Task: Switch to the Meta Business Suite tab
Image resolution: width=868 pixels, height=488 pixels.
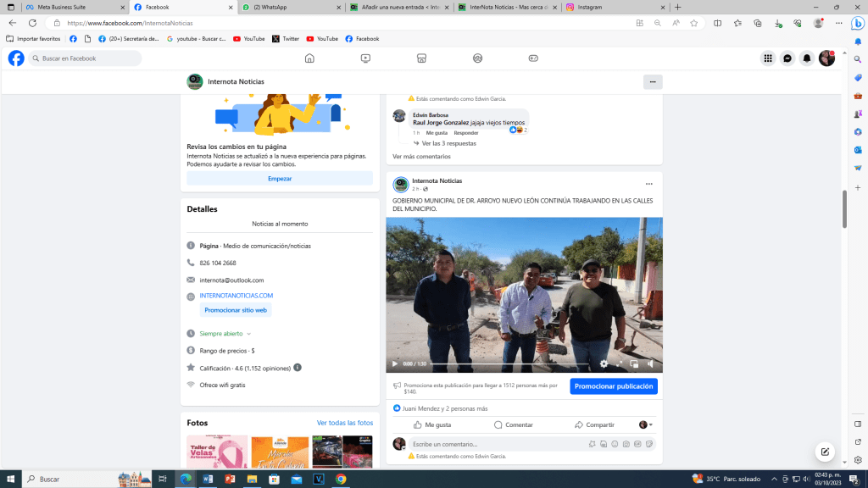Action: [74, 7]
